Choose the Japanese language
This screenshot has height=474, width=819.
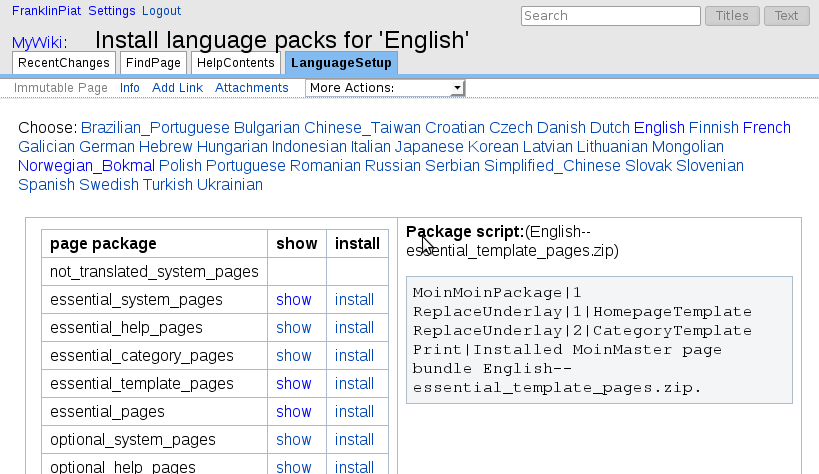[x=429, y=146]
